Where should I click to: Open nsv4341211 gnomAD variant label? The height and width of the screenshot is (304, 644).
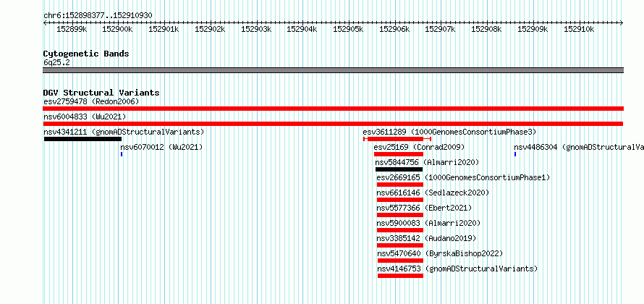(x=124, y=132)
